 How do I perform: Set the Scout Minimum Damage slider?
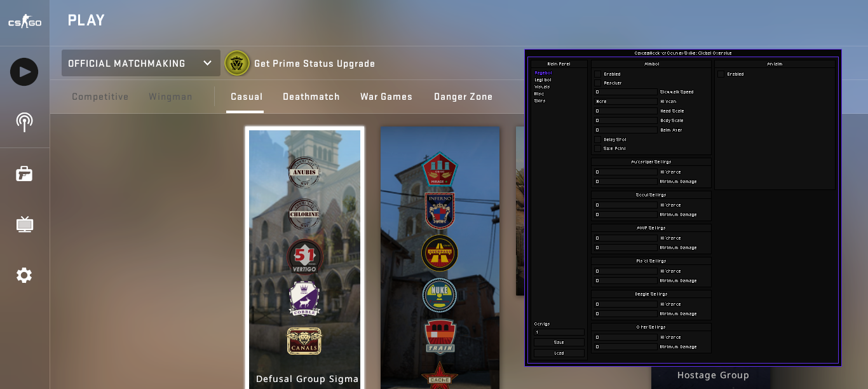coord(626,215)
